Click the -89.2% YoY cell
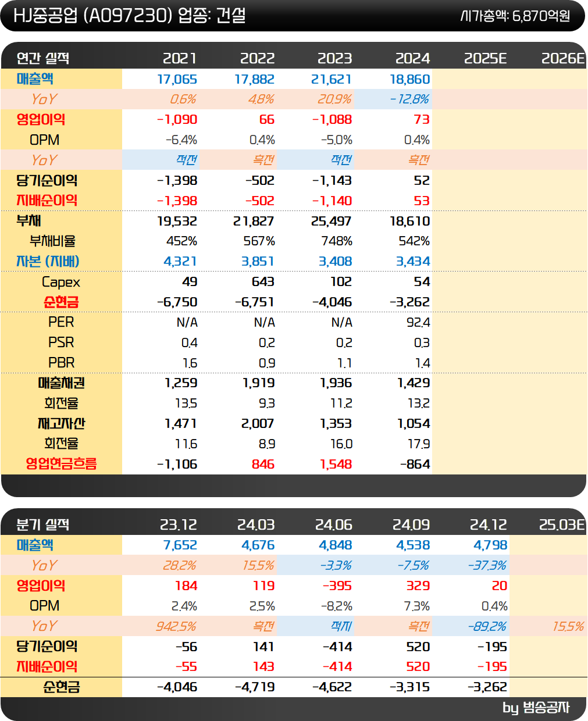This screenshot has width=588, height=721. coord(487,626)
